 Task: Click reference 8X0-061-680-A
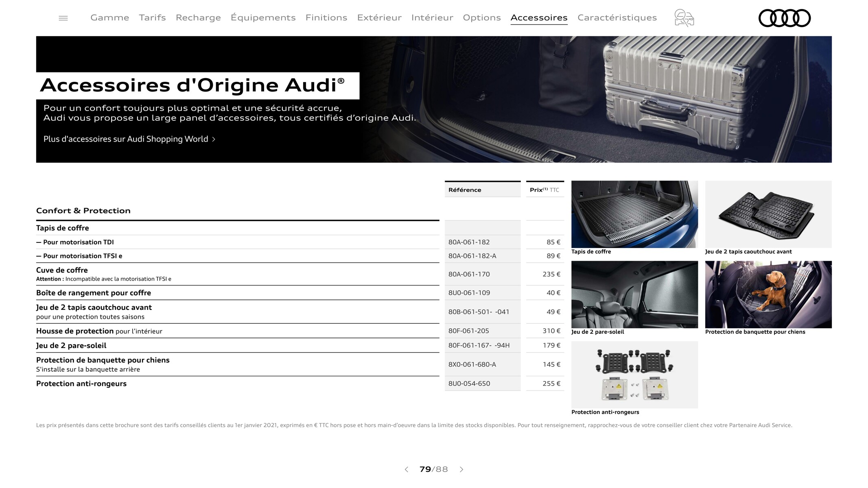[x=472, y=364]
